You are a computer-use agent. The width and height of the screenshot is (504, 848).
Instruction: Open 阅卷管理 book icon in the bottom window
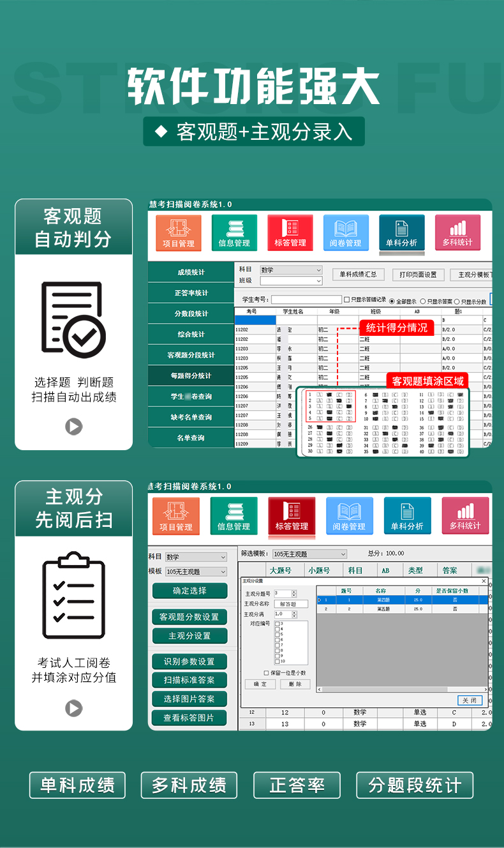pos(349,516)
